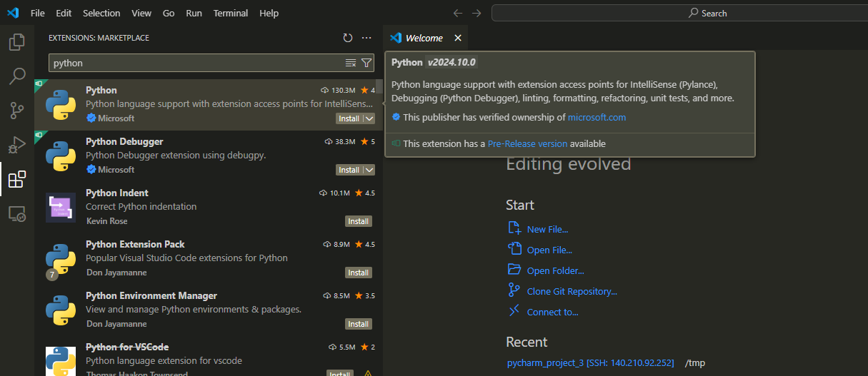Click the EXTENSIONS: MARKETPLACE header
The width and height of the screenshot is (868, 376).
pos(99,38)
